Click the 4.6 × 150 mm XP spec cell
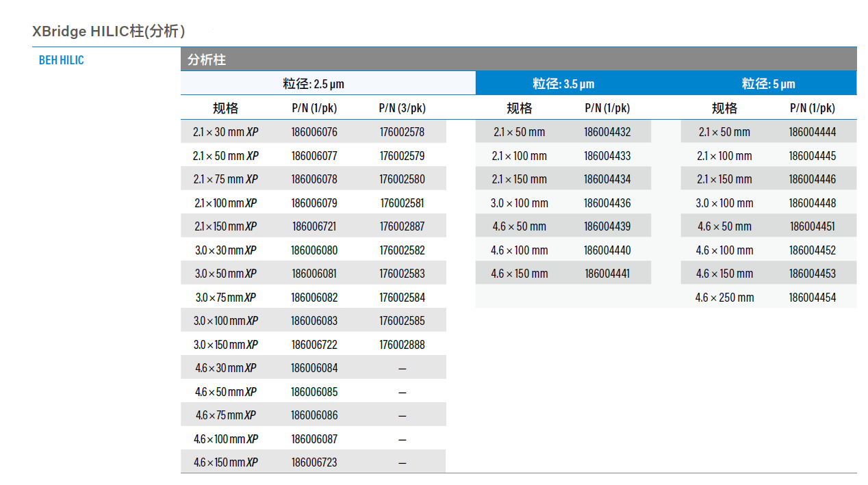 coord(226,462)
